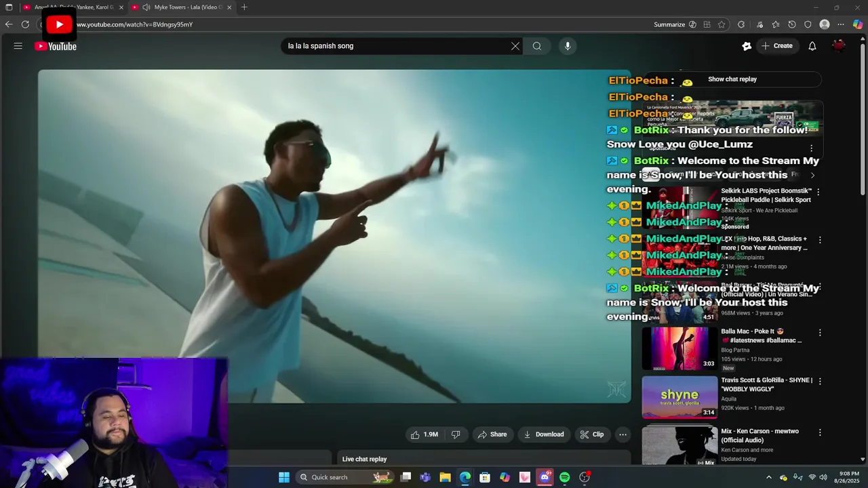
Task: Add page to favorites star
Action: (x=722, y=24)
